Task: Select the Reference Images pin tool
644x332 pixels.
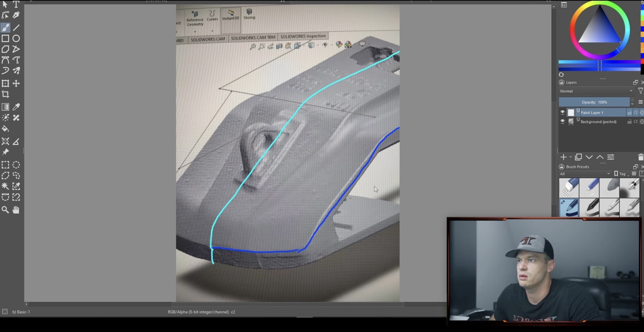Action: pos(5,152)
